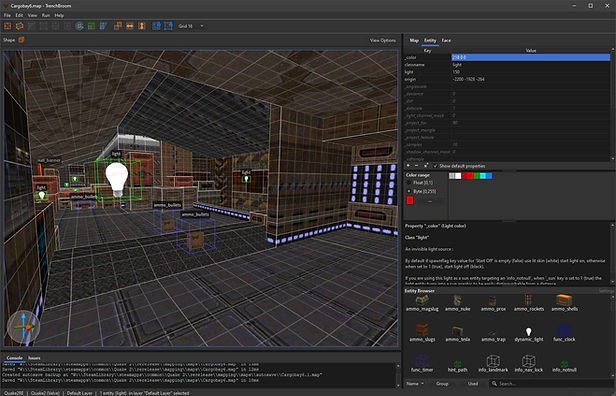Switch to the Console tab

[15, 358]
